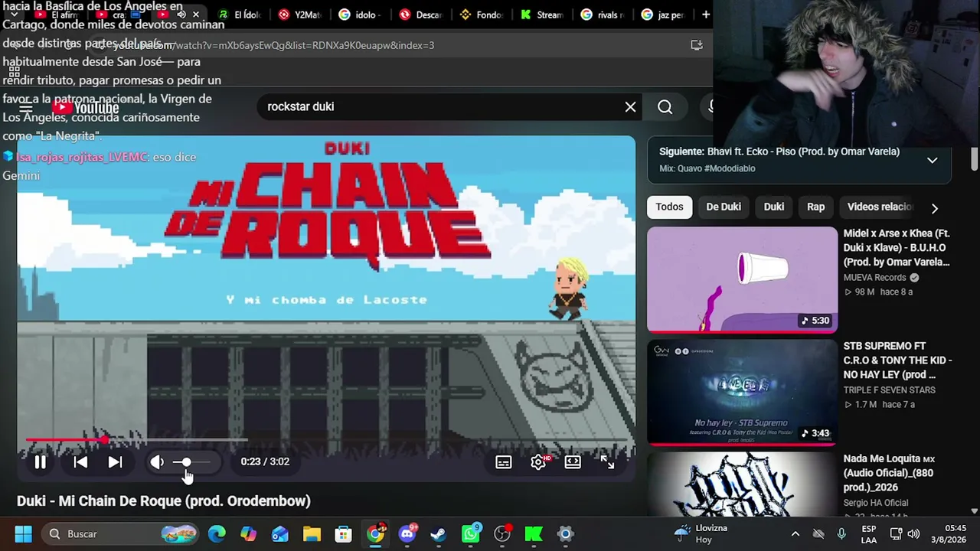Switch the video to full screen
This screenshot has height=551, width=980.
607,462
